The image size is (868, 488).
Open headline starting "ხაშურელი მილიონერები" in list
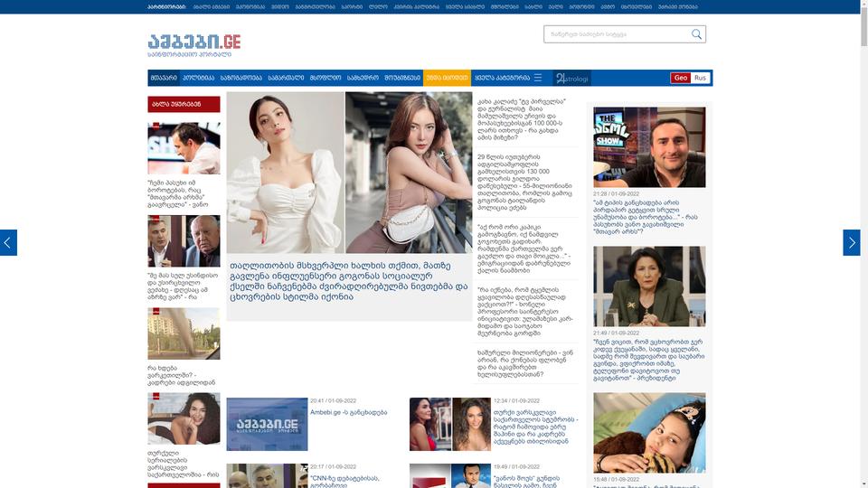pyautogui.click(x=524, y=363)
